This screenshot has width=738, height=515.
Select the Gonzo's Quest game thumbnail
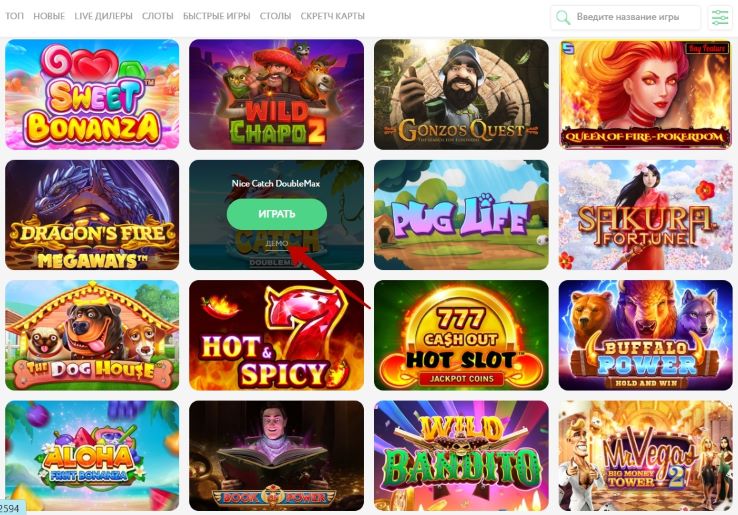coord(461,95)
